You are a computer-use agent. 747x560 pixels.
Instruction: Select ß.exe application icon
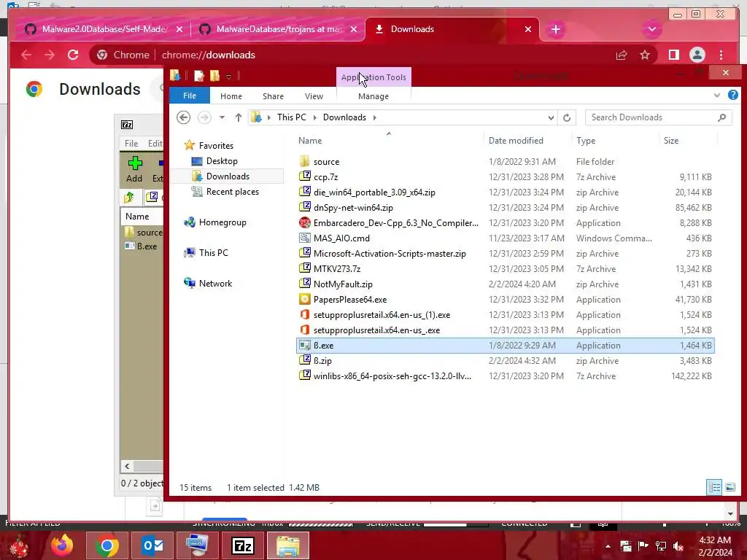(x=304, y=345)
